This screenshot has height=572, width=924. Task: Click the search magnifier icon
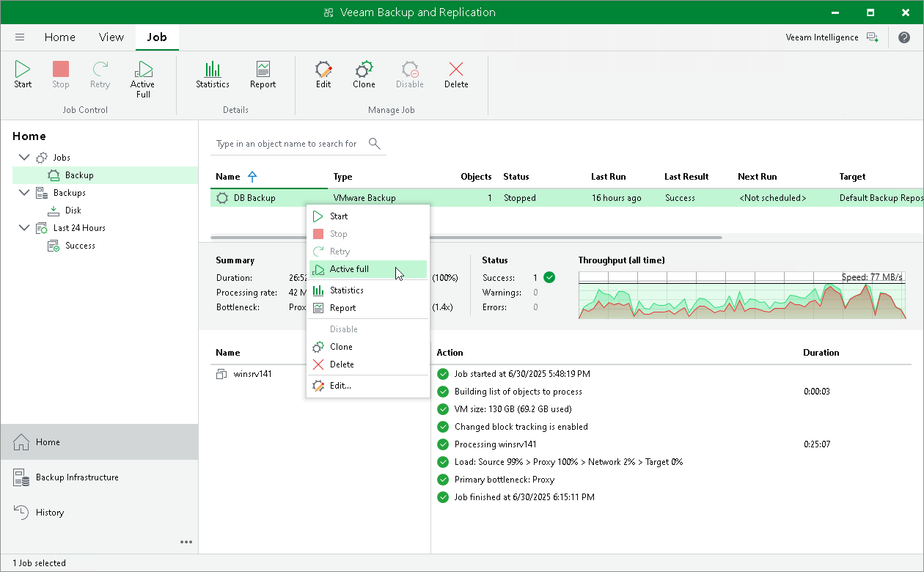(374, 143)
